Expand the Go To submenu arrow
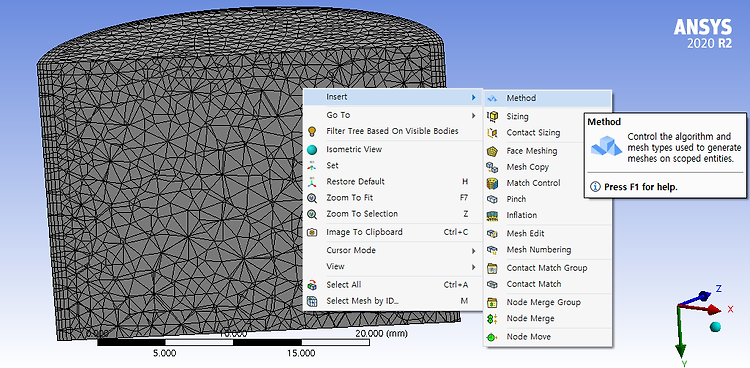The height and width of the screenshot is (368, 750). pyautogui.click(x=474, y=115)
